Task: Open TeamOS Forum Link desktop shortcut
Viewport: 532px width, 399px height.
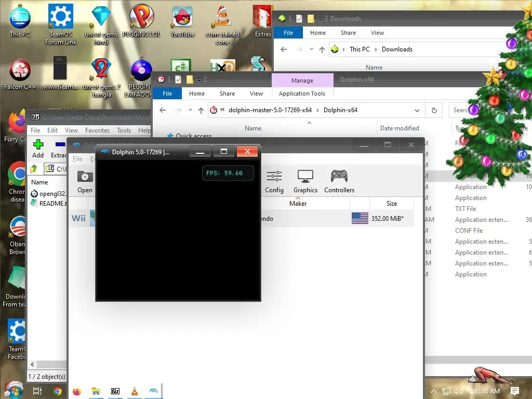Action: (61, 24)
